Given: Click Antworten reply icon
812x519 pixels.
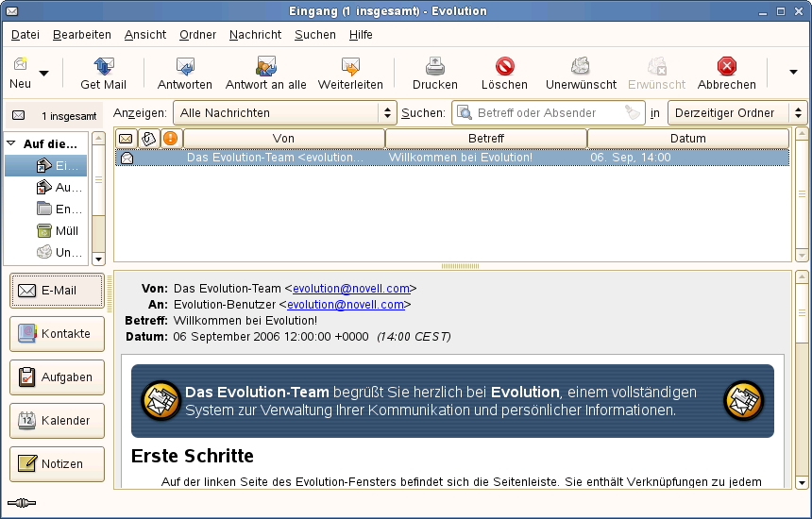Looking at the screenshot, I should 185,66.
